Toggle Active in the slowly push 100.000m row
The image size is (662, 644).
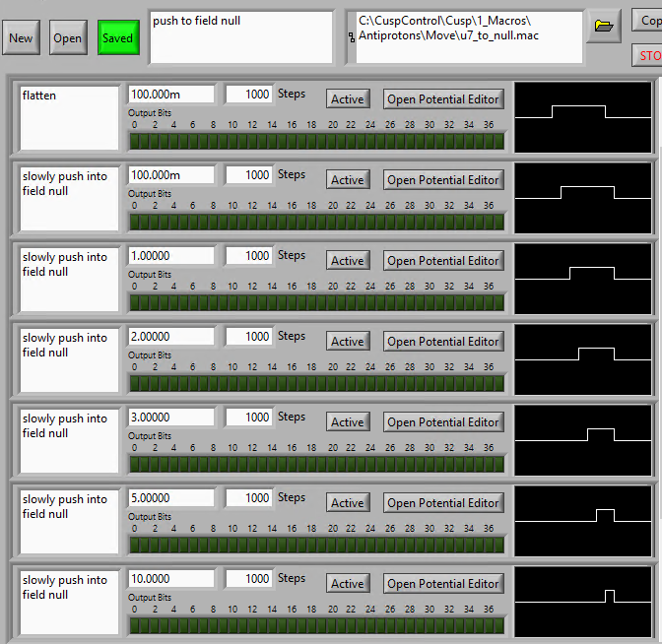tap(348, 180)
